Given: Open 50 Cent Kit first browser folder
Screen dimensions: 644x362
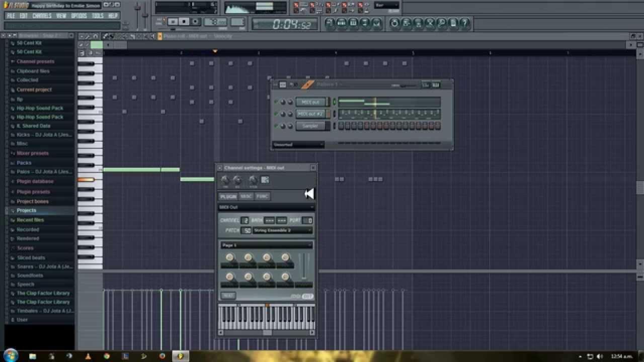Looking at the screenshot, I should pyautogui.click(x=29, y=43).
